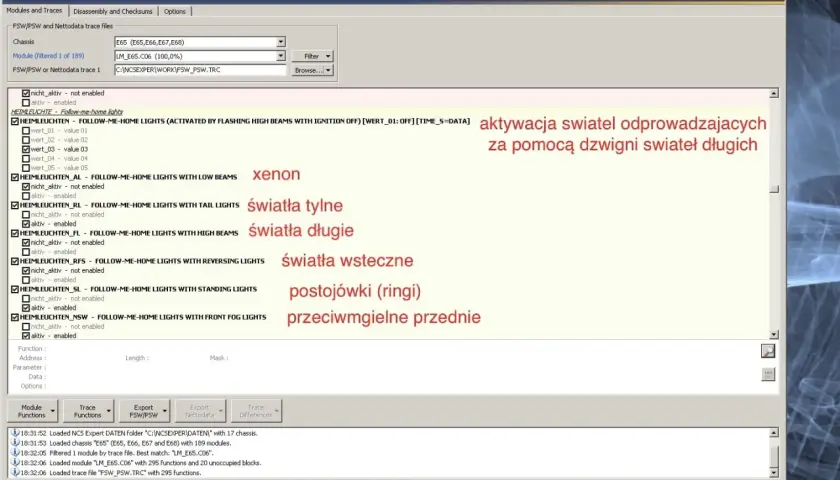Click the Filter button
Image resolution: width=840 pixels, height=480 pixels.
(x=312, y=56)
